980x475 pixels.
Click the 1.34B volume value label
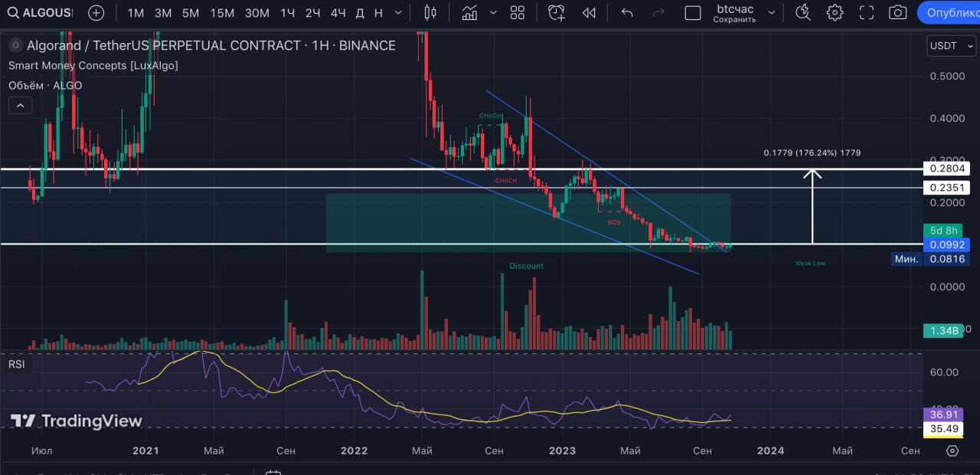coord(945,331)
